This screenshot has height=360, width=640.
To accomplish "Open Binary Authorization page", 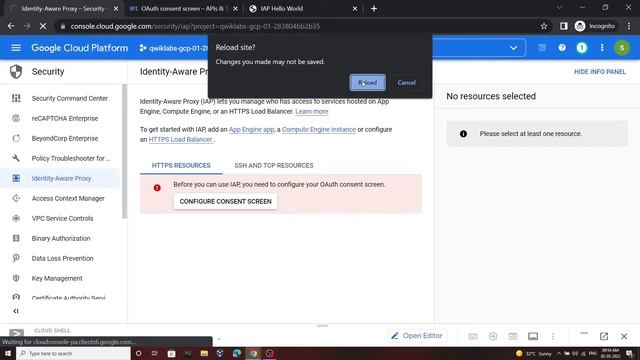I will click(x=61, y=238).
